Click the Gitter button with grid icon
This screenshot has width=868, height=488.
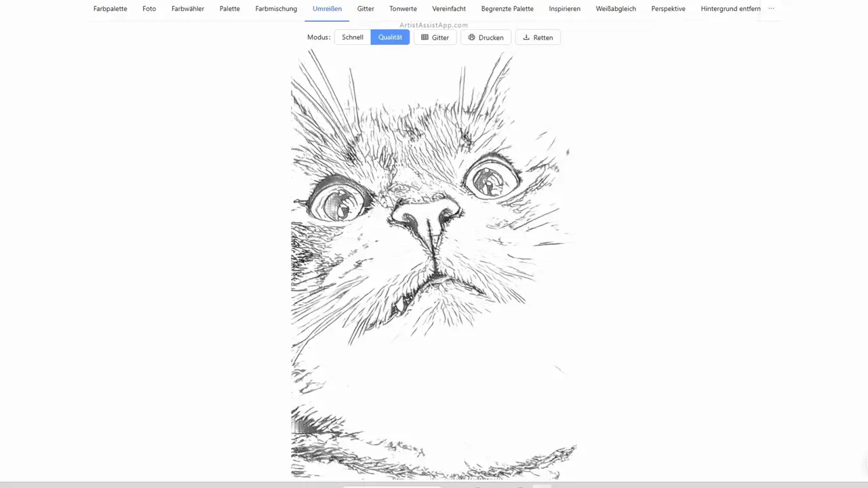click(x=435, y=37)
